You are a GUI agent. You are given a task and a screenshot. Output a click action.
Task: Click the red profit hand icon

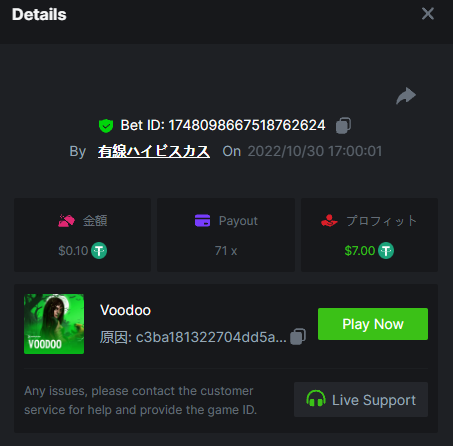329,221
